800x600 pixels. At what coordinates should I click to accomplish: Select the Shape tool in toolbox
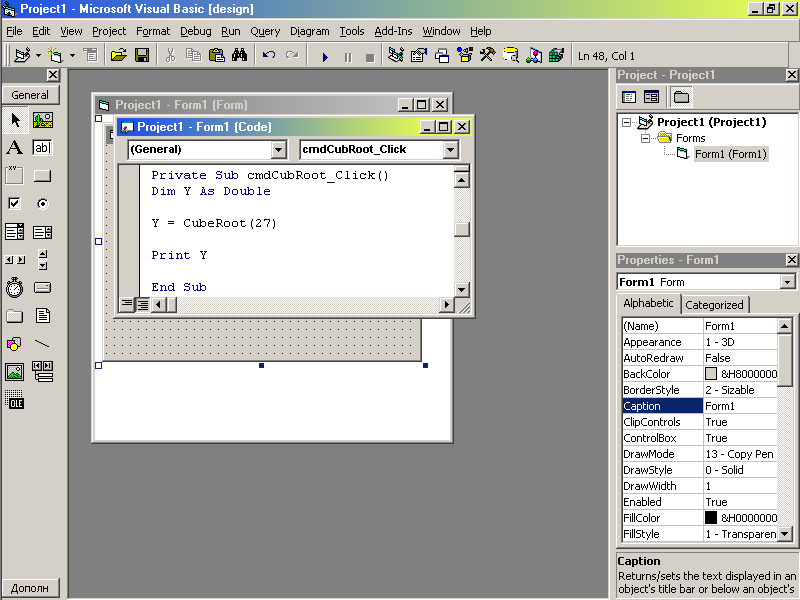pyautogui.click(x=15, y=344)
